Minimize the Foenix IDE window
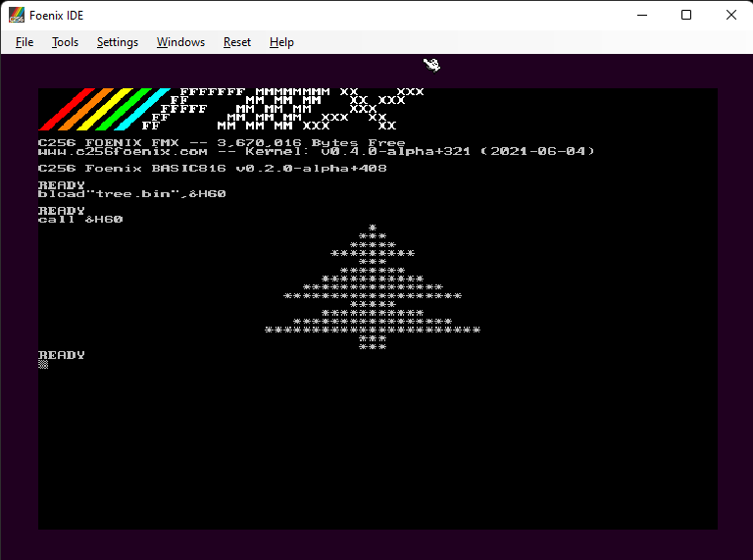Screen dimensions: 753x560 642,15
